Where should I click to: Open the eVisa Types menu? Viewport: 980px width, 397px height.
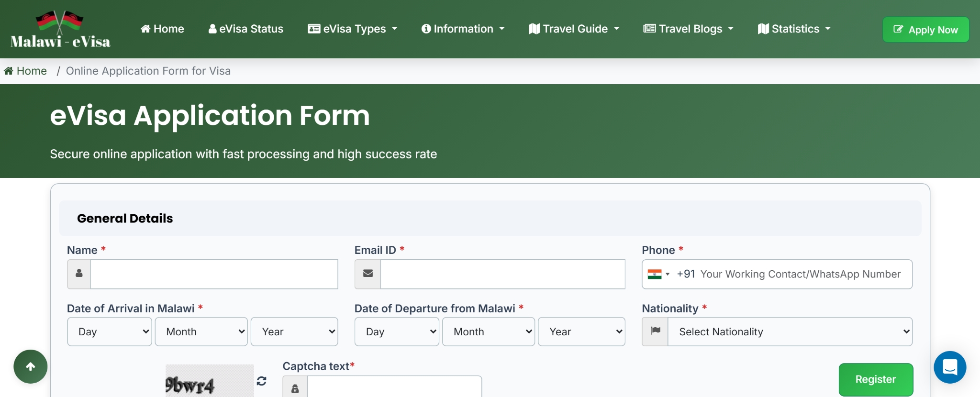point(353,29)
